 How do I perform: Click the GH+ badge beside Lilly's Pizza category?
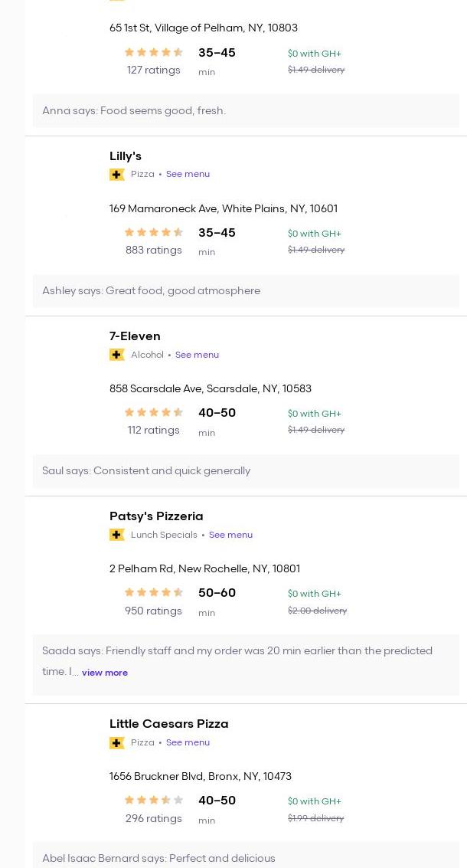117,175
